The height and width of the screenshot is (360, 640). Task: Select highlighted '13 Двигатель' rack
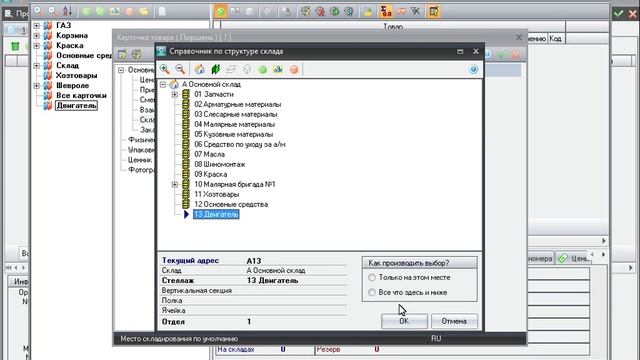[216, 214]
